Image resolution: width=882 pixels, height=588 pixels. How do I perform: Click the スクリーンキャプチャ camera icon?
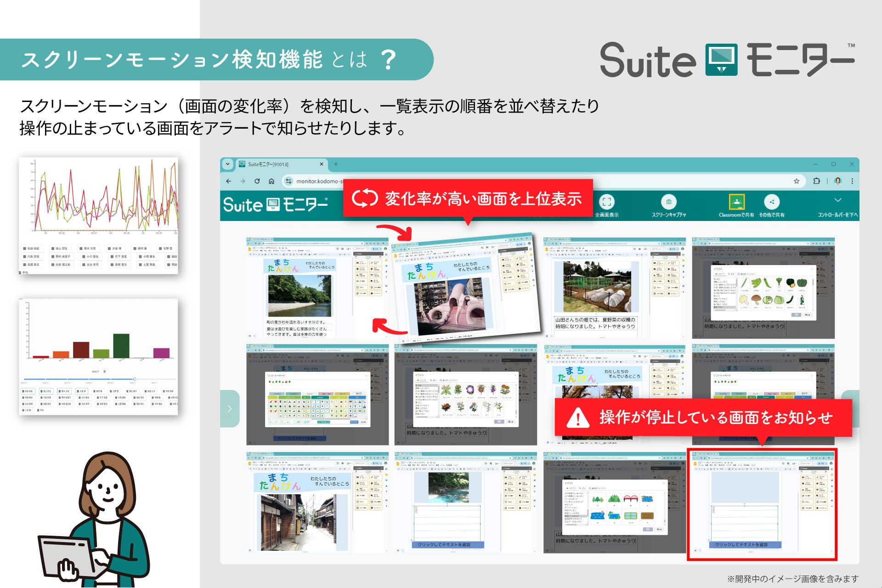pyautogui.click(x=668, y=202)
